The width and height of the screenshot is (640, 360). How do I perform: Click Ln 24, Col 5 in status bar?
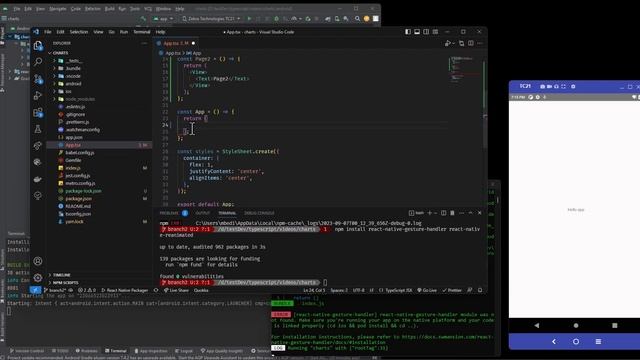314,290
